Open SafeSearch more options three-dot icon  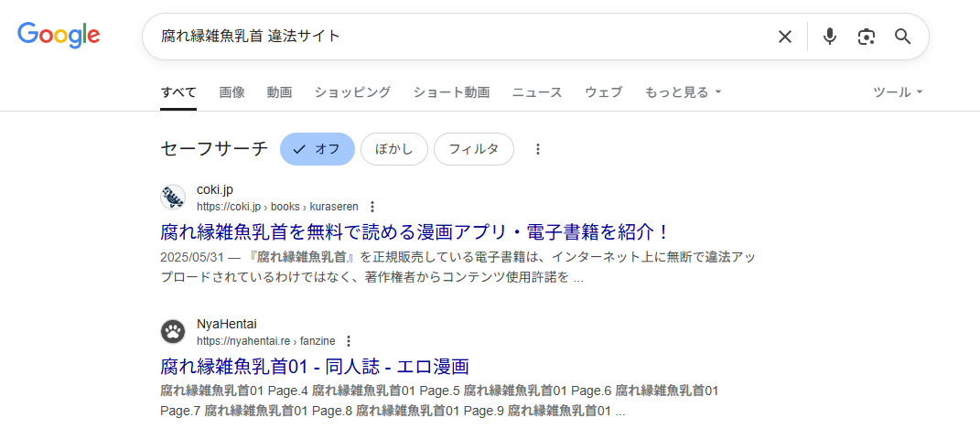tap(538, 149)
